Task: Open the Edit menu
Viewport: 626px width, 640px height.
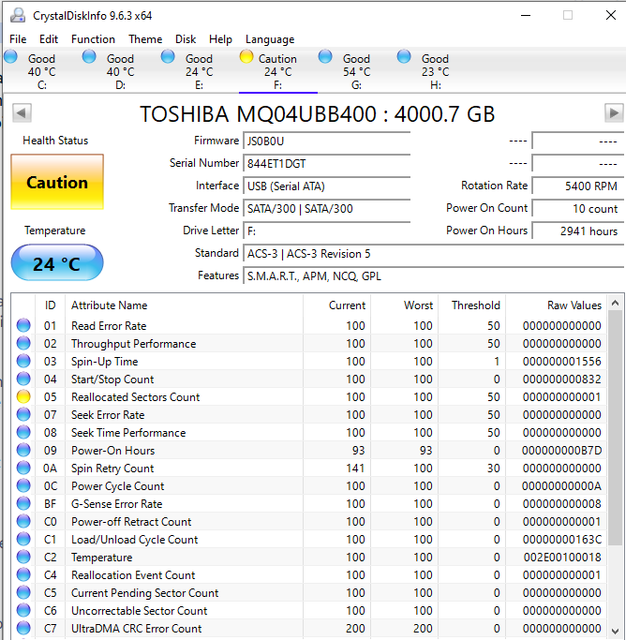Action: coord(48,39)
